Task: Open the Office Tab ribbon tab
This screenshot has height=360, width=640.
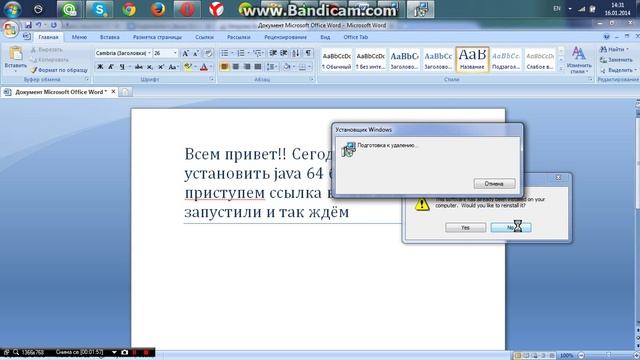Action: (x=356, y=37)
